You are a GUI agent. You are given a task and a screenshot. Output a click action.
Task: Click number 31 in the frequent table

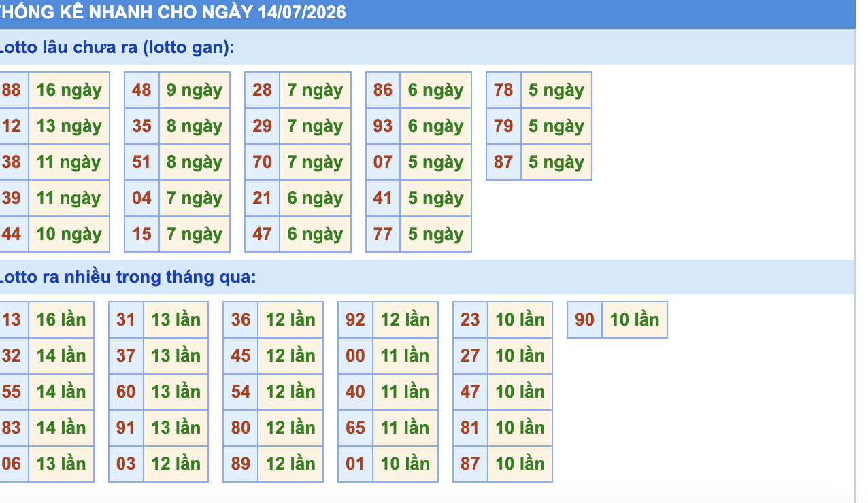tap(126, 319)
